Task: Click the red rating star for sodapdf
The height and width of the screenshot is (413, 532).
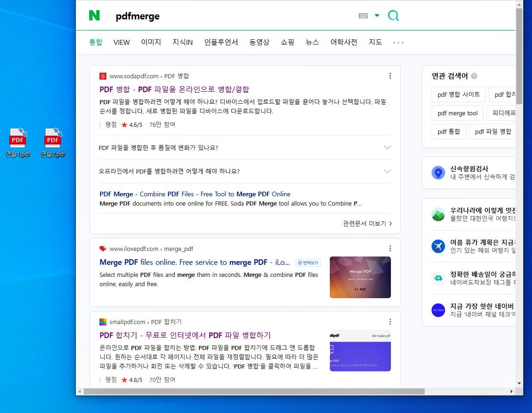Action: tap(124, 125)
